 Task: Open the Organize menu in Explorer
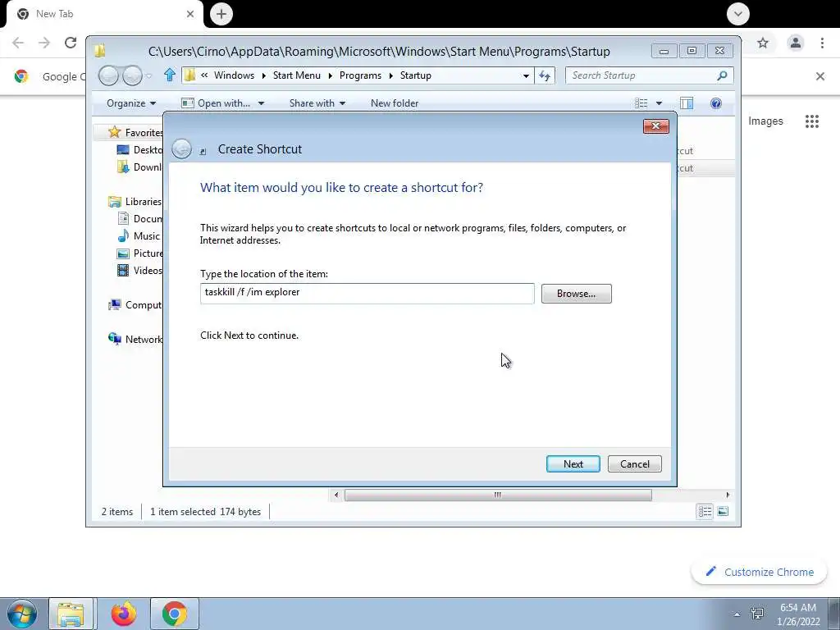coord(130,103)
